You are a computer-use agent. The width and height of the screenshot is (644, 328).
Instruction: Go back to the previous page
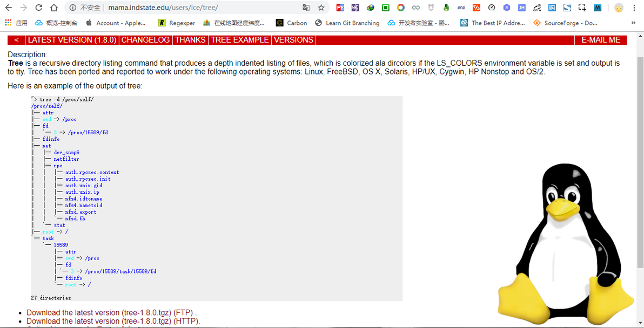(9, 8)
